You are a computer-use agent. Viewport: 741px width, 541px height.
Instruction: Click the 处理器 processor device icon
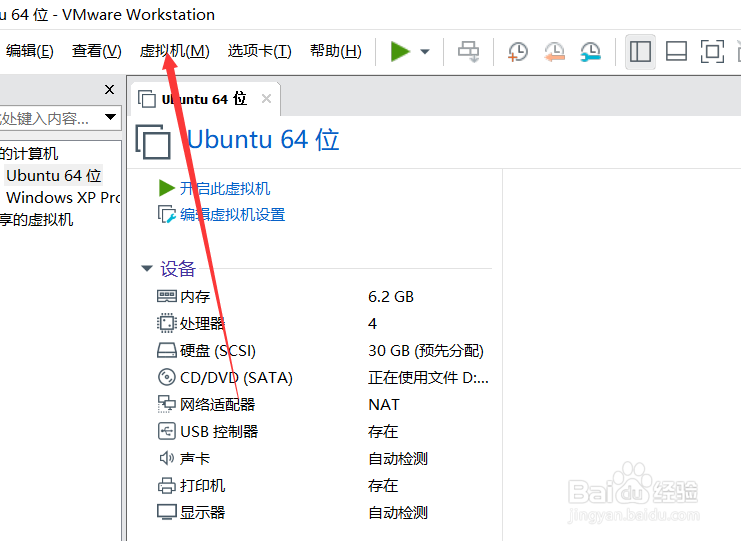pyautogui.click(x=166, y=323)
